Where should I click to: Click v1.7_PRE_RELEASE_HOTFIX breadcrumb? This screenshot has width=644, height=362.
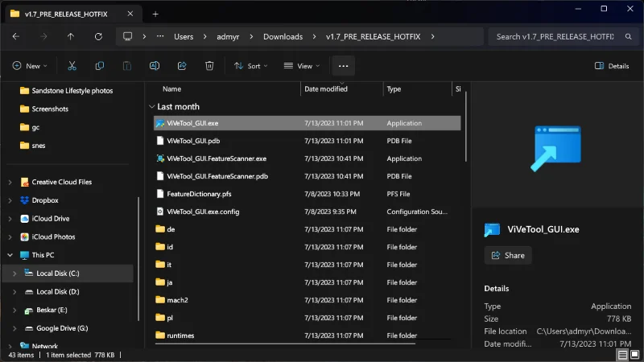click(373, 36)
